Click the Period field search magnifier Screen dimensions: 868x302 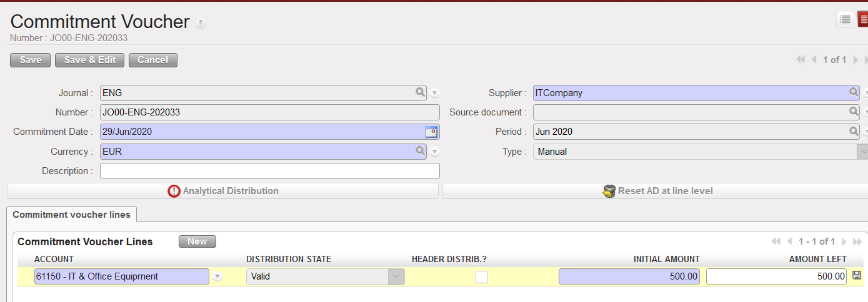(854, 132)
